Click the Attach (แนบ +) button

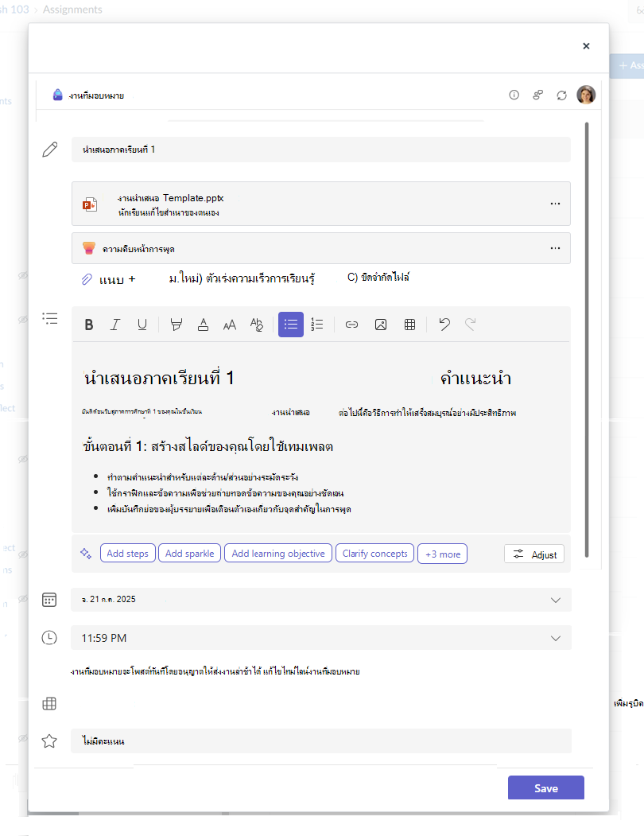pos(109,279)
